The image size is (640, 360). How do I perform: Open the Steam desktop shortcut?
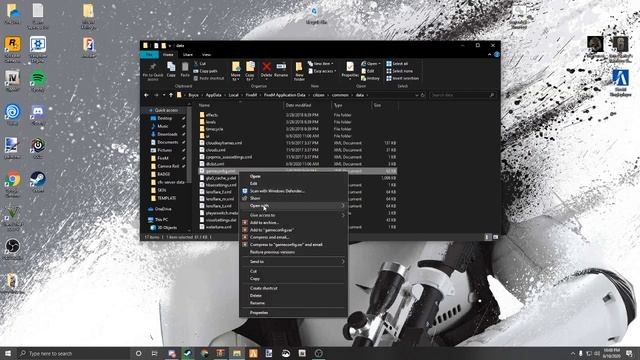[x=38, y=181]
